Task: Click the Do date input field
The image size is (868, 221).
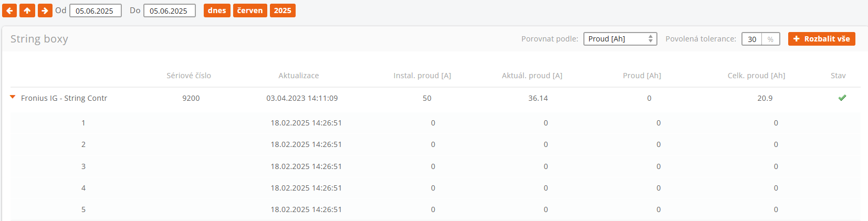Action: coord(169,10)
